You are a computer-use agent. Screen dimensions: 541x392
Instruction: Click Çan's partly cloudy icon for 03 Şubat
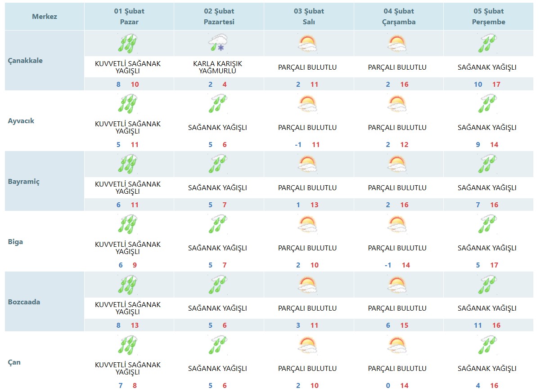(308, 345)
